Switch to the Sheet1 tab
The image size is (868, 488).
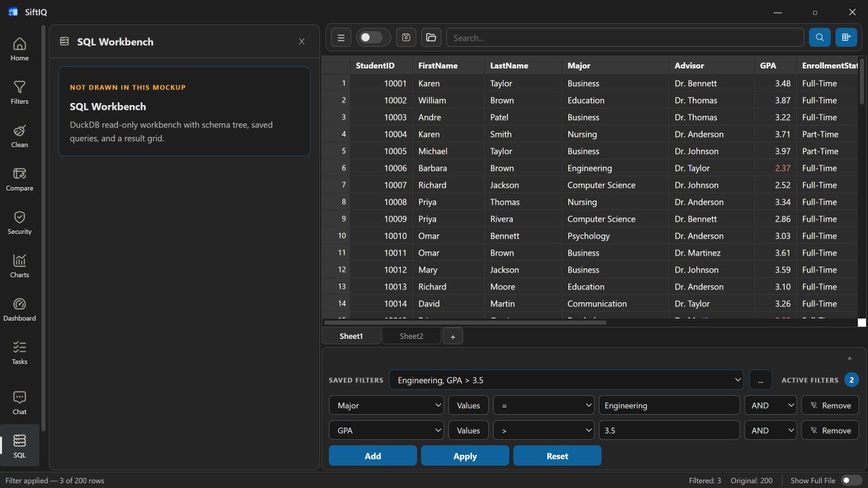(351, 336)
